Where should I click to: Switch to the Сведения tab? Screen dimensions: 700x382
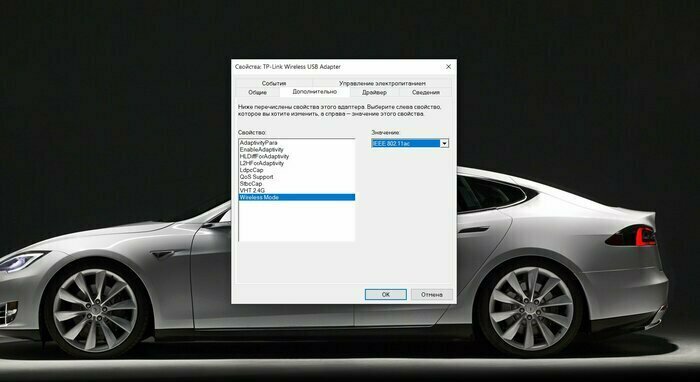pyautogui.click(x=425, y=92)
